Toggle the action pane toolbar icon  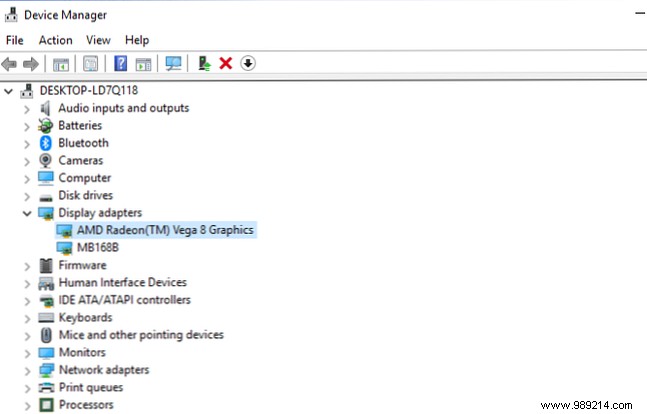tap(143, 64)
